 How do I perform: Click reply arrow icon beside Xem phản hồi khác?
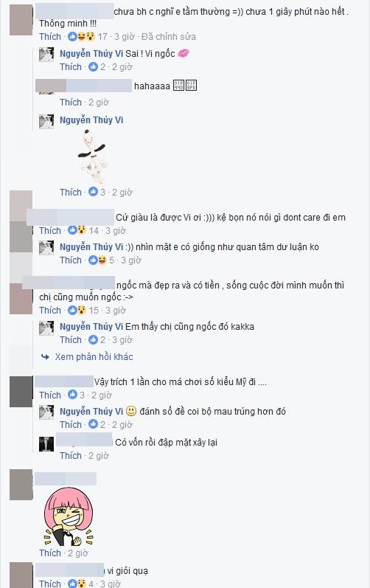tap(45, 357)
